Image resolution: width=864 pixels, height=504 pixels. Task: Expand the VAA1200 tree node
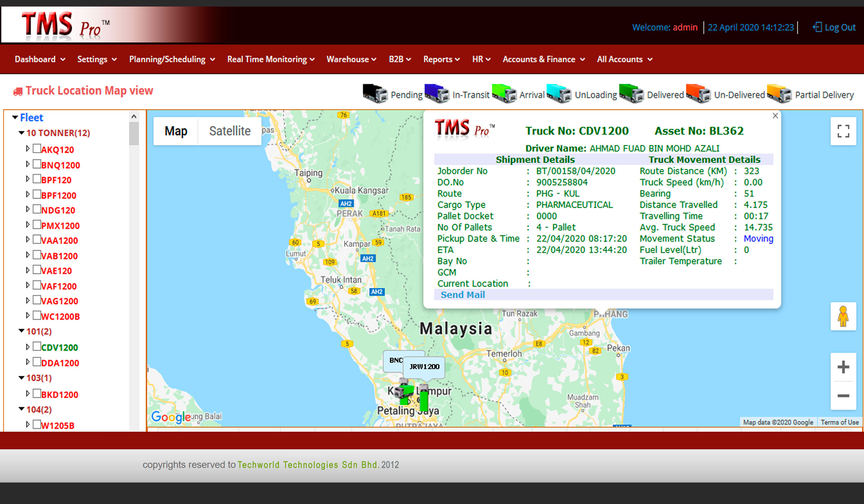tap(28, 239)
